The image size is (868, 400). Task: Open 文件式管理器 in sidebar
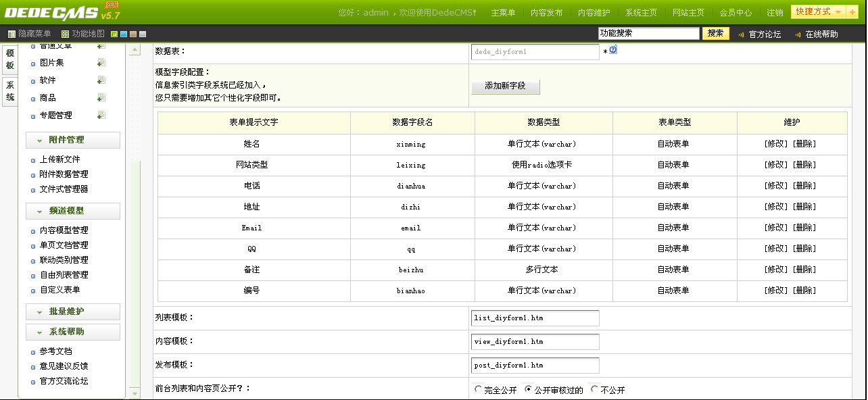click(64, 189)
